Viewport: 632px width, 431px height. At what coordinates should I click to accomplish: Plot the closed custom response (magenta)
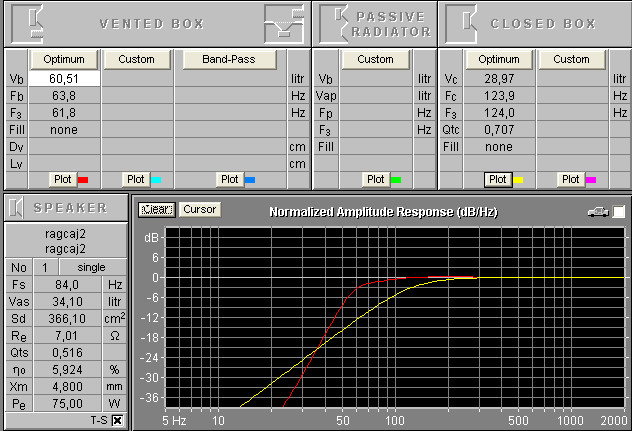[x=571, y=179]
